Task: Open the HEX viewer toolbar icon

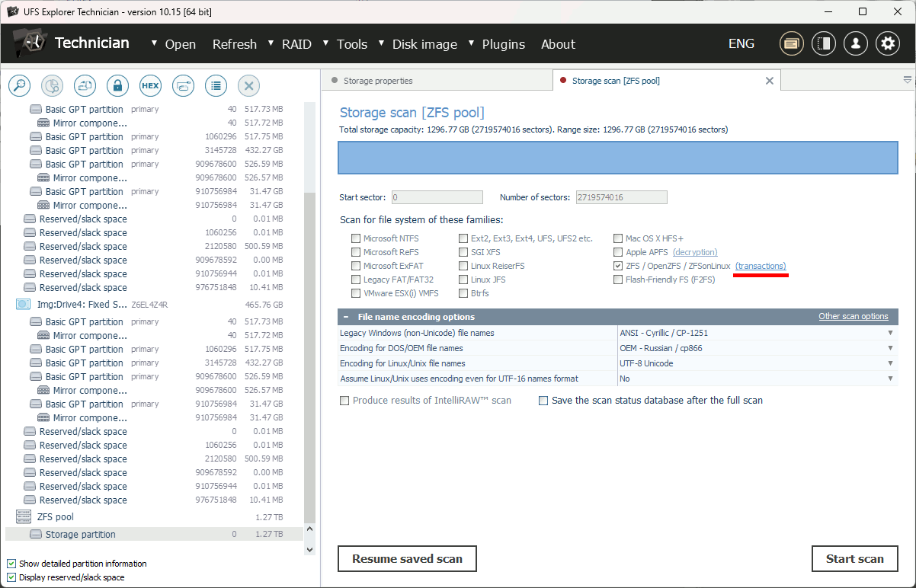Action: (150, 85)
